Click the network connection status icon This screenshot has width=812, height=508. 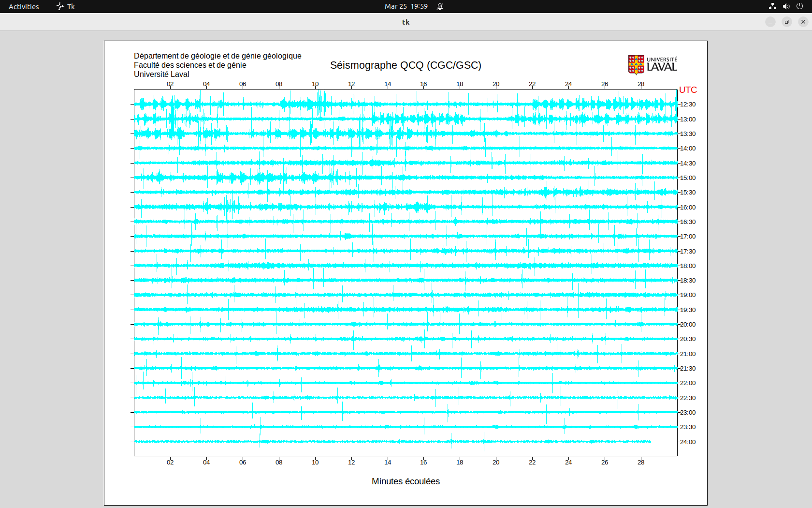(x=772, y=6)
